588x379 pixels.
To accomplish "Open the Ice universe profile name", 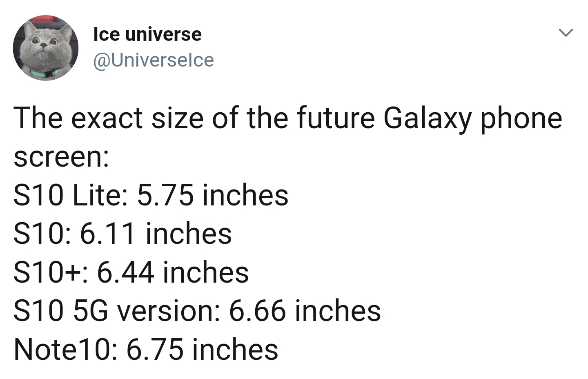I will [147, 34].
